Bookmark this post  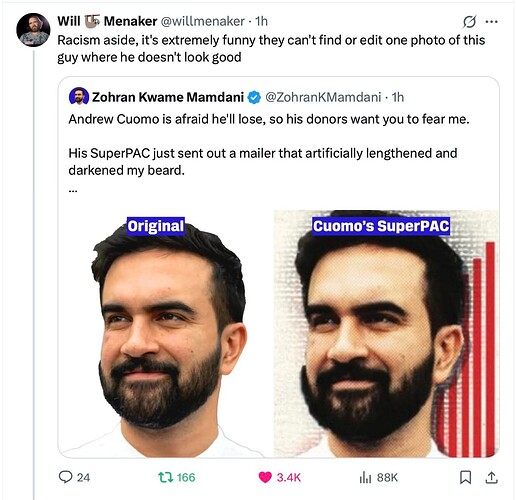(x=465, y=477)
